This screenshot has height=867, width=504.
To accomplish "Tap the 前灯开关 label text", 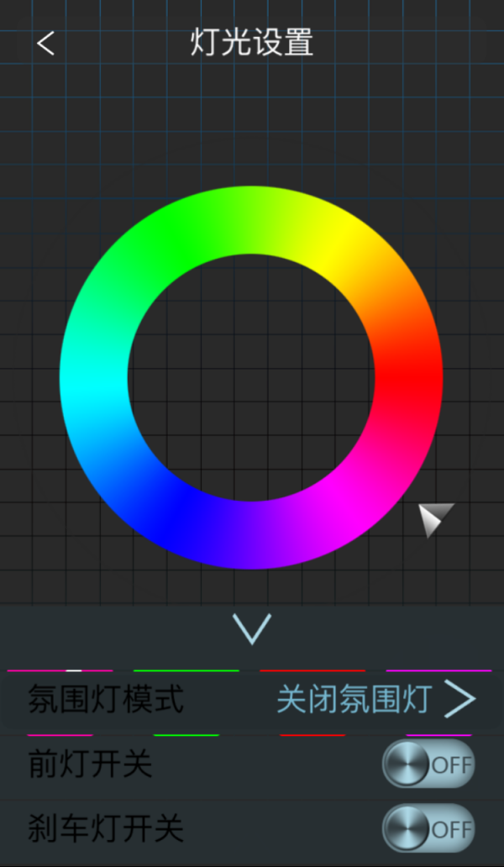I will [x=90, y=765].
